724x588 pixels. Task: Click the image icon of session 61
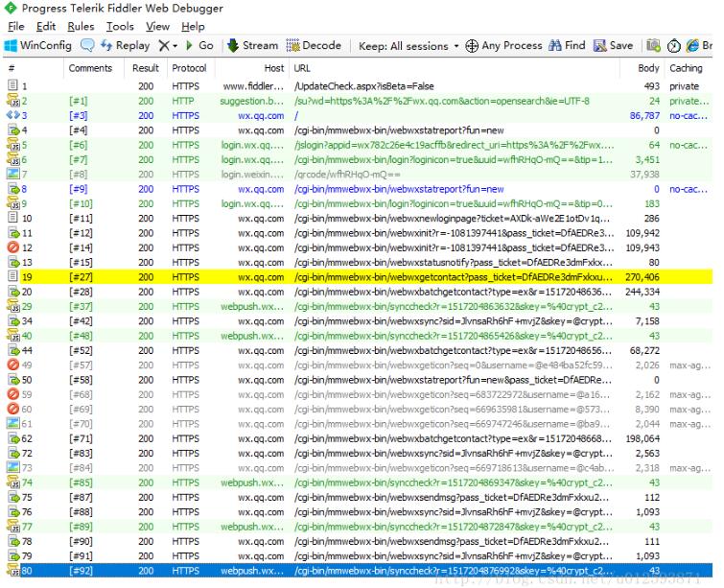[x=12, y=423]
